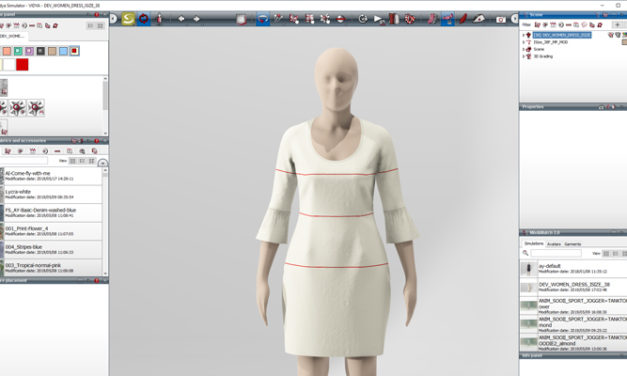Select the needle pins tool icon
This screenshot has height=376, width=627.
[x=278, y=19]
